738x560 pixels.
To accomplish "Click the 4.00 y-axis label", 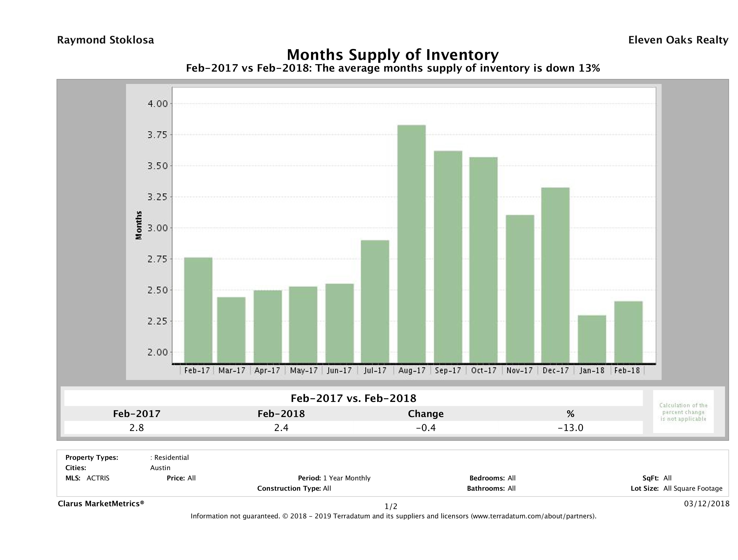I will pos(158,104).
